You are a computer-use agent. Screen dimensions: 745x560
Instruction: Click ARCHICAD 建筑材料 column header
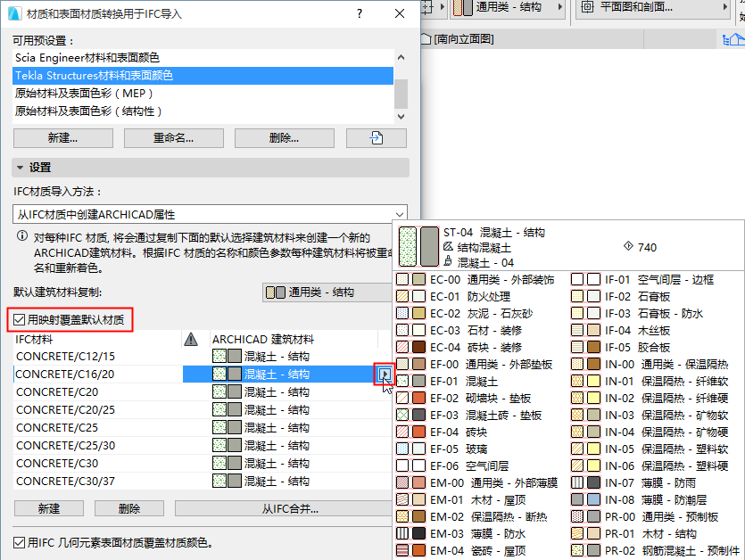coord(294,339)
